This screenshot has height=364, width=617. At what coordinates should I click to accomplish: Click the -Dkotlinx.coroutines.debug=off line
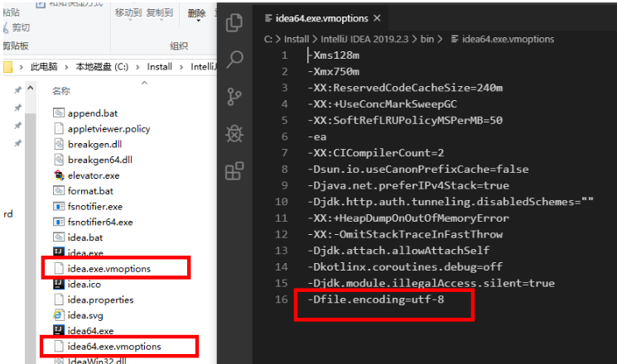pyautogui.click(x=405, y=267)
